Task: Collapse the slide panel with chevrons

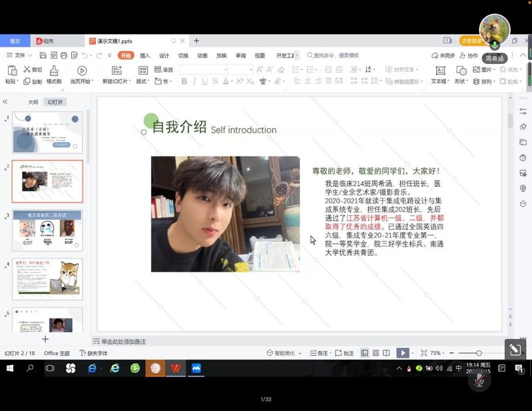Action: pos(5,102)
